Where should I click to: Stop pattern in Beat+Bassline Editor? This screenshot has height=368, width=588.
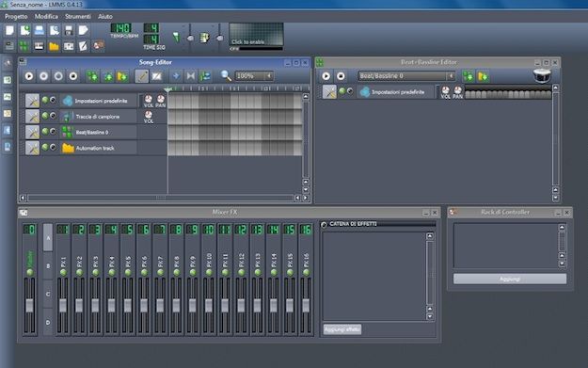(x=341, y=76)
